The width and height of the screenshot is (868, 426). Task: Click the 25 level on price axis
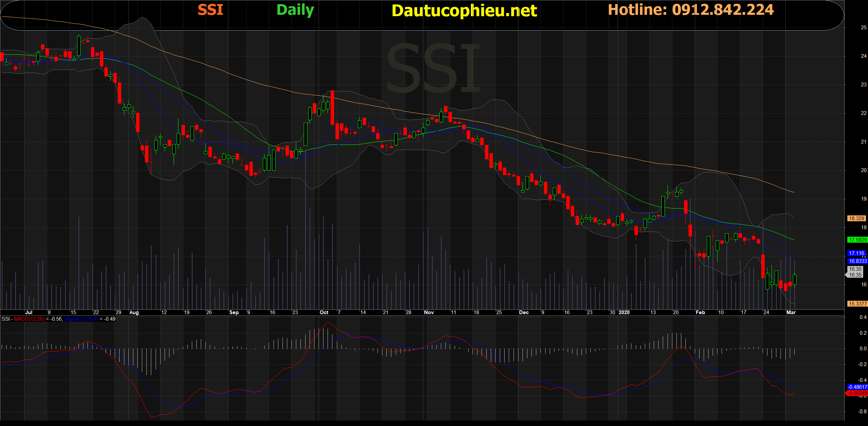point(864,28)
